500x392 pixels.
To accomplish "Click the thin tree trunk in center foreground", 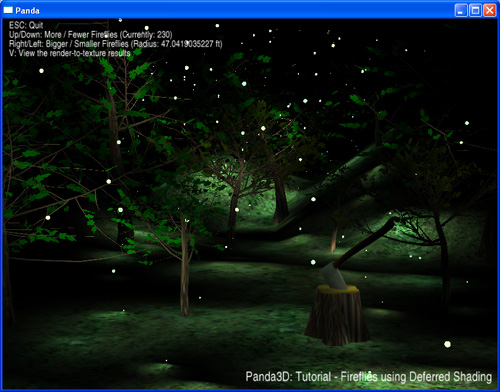I will click(185, 267).
